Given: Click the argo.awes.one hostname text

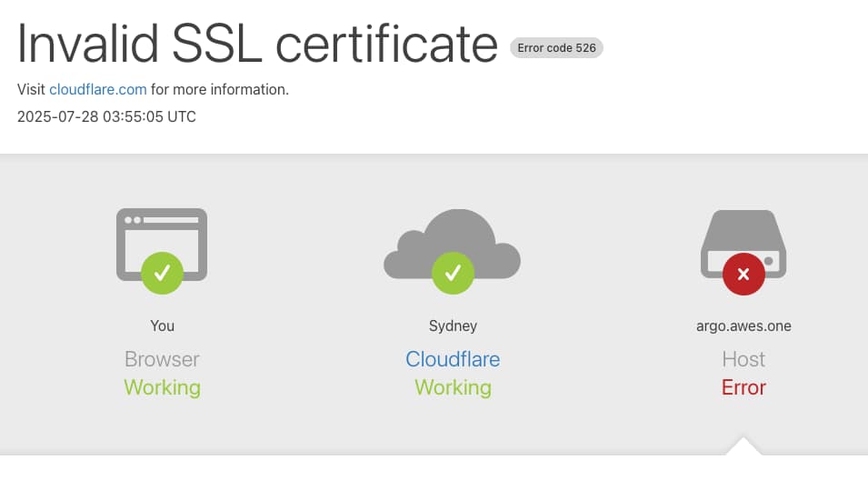Looking at the screenshot, I should point(743,326).
